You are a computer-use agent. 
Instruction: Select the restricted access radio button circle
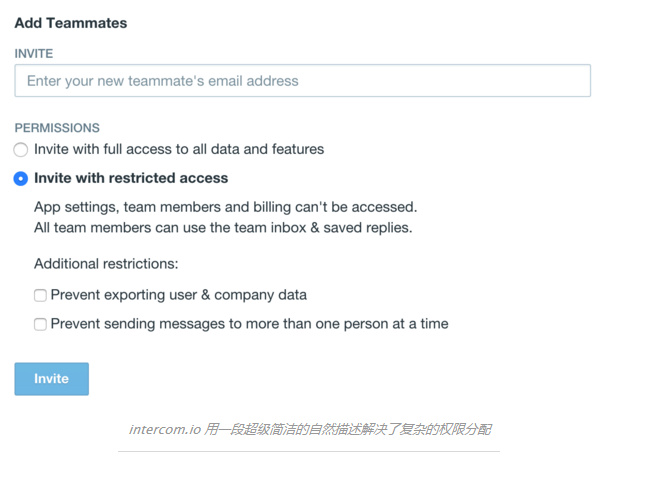pyautogui.click(x=21, y=179)
